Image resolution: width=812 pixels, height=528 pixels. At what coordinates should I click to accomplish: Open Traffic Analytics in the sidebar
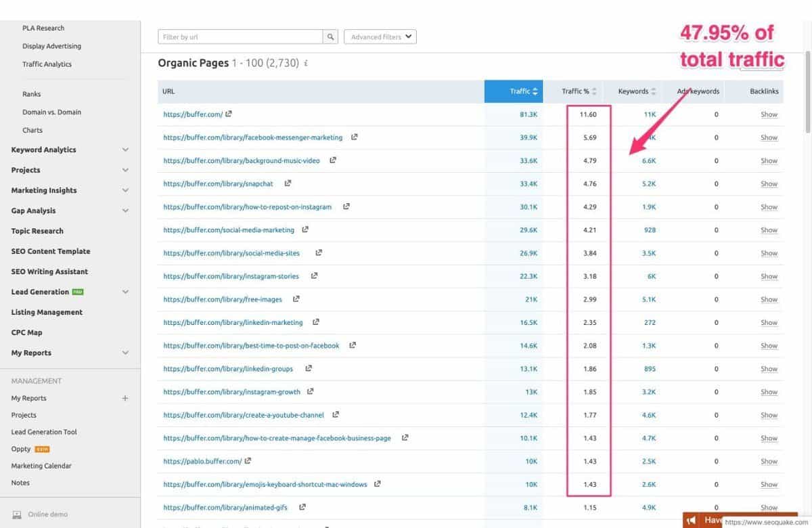[47, 64]
